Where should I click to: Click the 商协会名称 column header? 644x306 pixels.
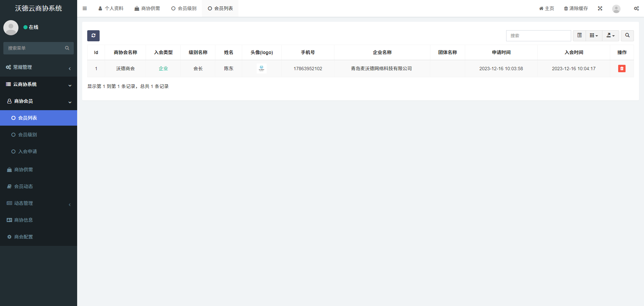(125, 52)
